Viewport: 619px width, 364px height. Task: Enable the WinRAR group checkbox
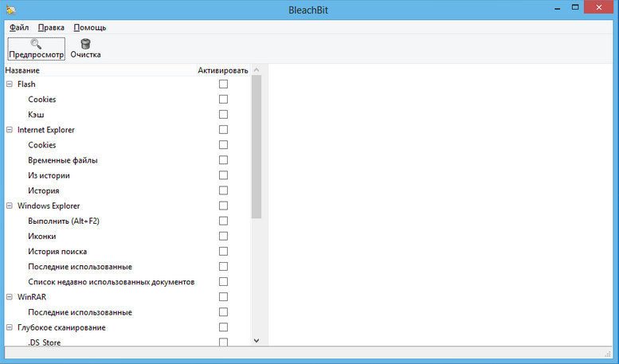tap(223, 297)
